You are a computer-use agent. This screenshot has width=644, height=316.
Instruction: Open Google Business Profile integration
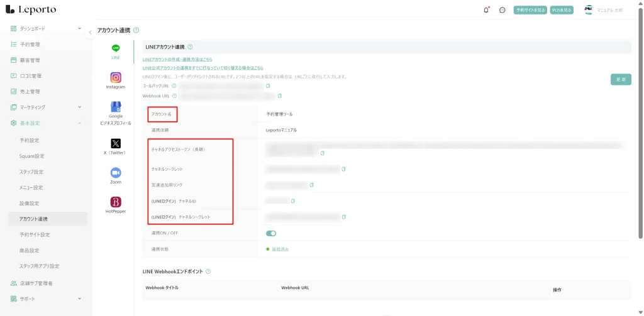click(x=116, y=107)
